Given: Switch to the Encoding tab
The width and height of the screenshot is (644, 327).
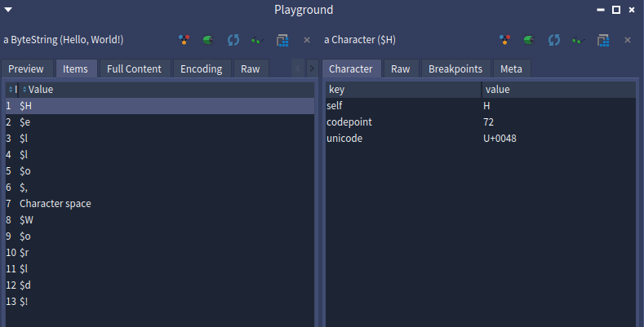Looking at the screenshot, I should point(201,69).
